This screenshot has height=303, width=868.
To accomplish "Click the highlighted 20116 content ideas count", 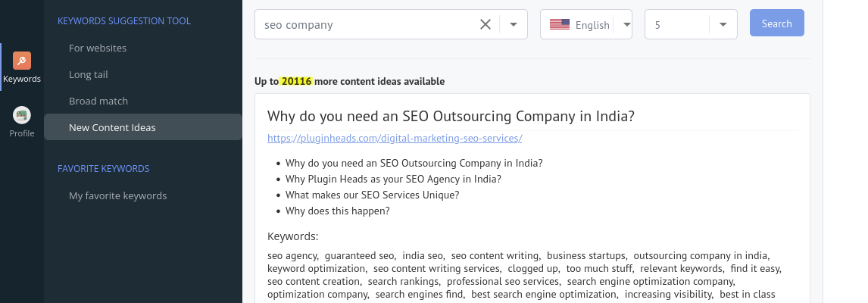I will (x=297, y=81).
